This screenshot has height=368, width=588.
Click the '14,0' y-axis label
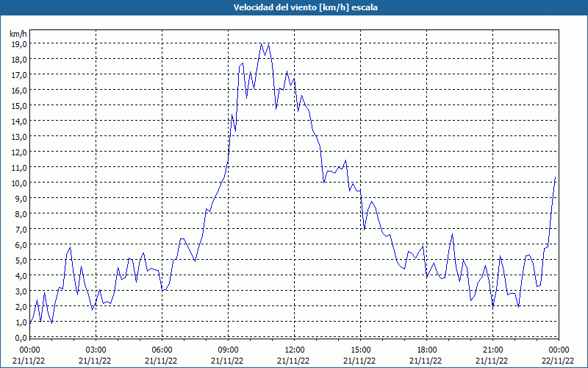point(19,121)
